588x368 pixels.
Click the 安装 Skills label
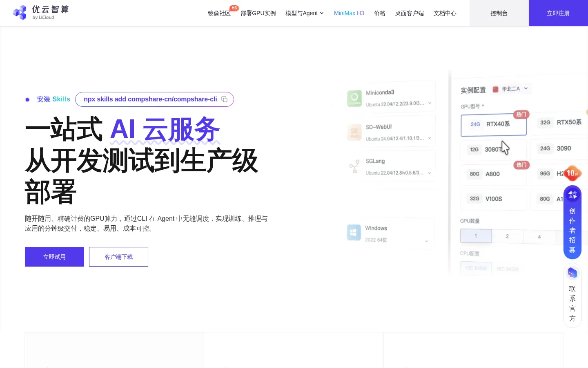click(x=53, y=99)
